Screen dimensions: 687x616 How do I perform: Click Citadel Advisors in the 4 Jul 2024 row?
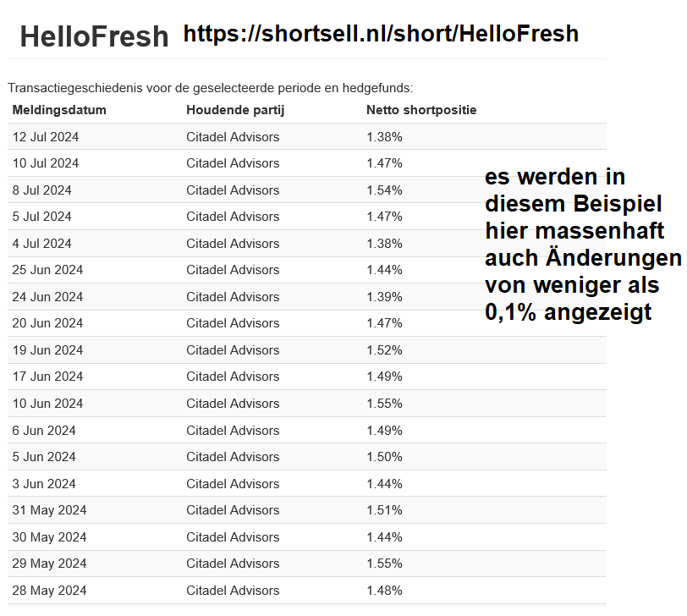[x=233, y=244]
